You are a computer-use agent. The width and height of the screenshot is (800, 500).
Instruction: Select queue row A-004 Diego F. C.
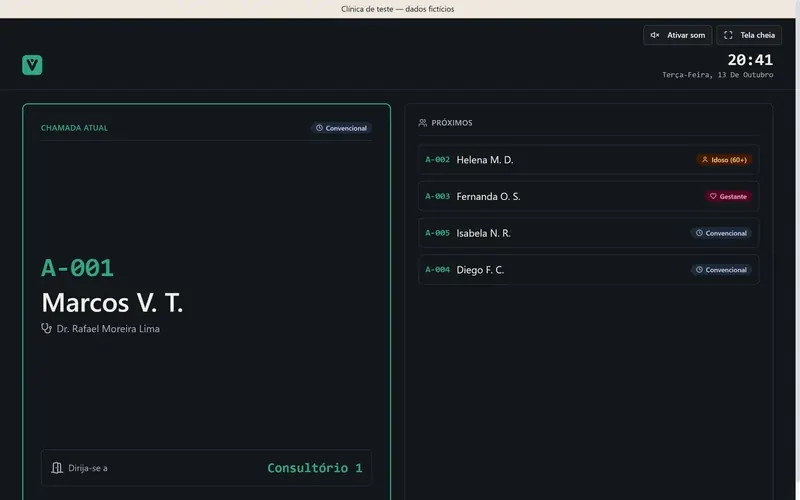coord(588,270)
